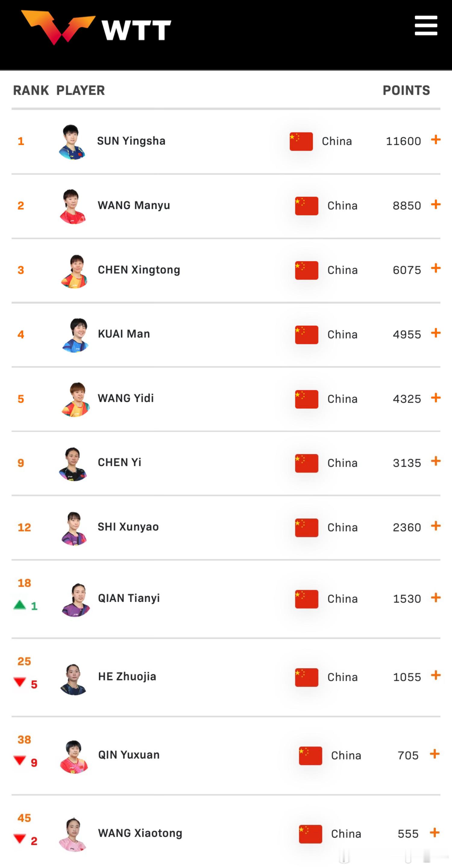
Task: Open SHI Xunyao's player photo
Action: point(74,528)
